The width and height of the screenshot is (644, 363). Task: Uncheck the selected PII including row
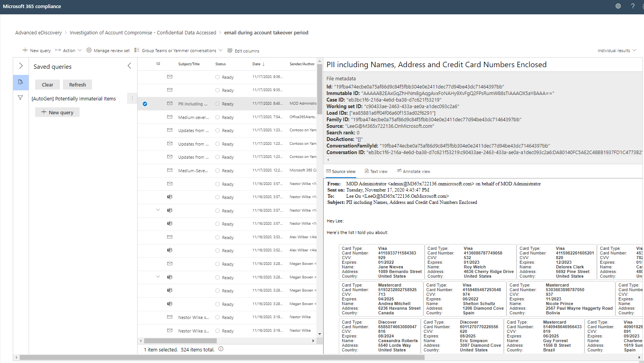[145, 104]
